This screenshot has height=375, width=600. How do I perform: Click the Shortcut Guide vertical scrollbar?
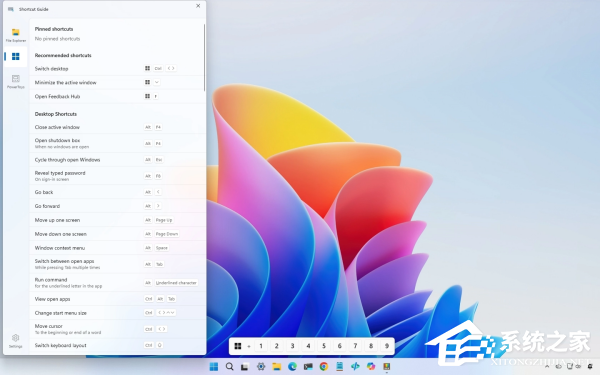204,57
